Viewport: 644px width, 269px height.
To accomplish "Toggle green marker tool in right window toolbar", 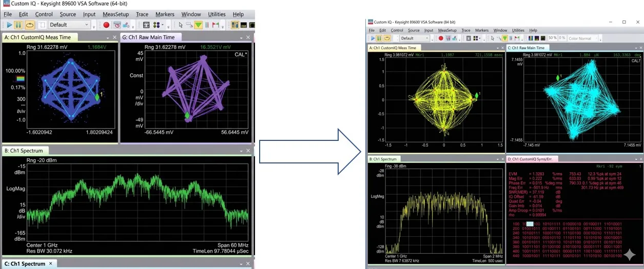I will (505, 38).
